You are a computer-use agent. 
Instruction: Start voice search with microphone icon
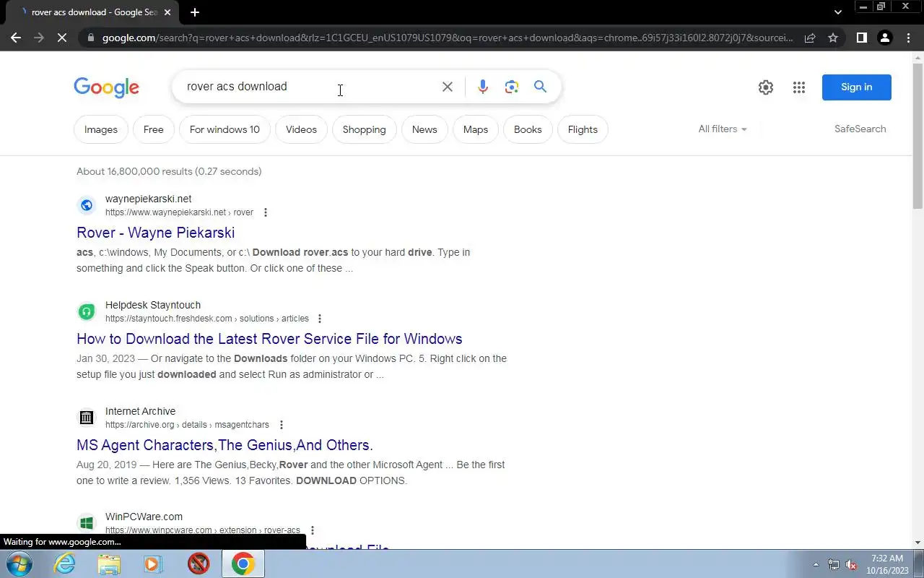click(483, 87)
